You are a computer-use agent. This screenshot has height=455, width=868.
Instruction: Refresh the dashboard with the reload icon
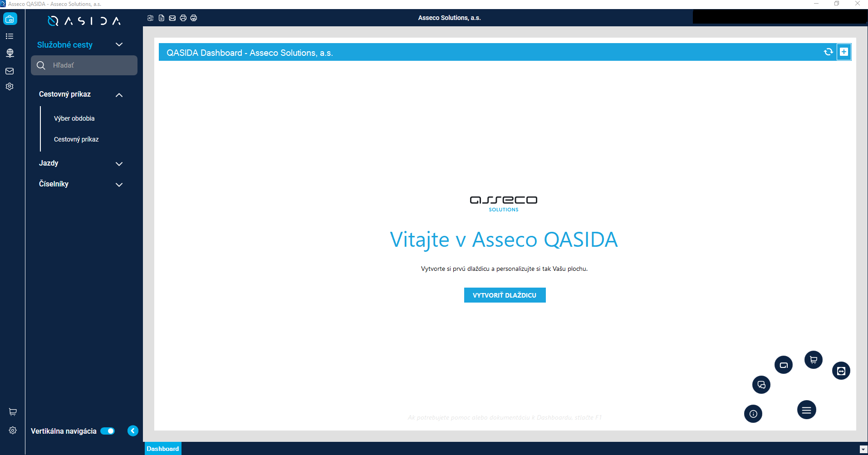point(828,52)
